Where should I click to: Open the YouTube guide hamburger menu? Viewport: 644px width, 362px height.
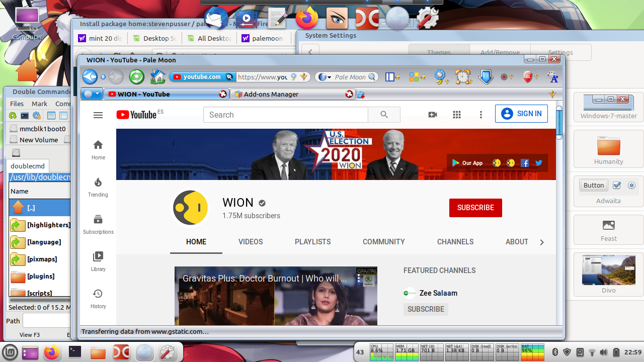click(x=98, y=115)
